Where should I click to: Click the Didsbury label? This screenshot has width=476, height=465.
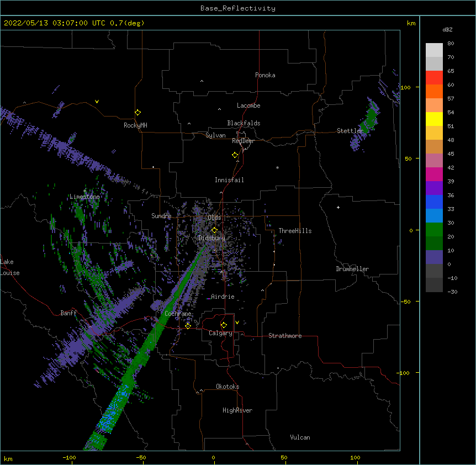(212, 238)
